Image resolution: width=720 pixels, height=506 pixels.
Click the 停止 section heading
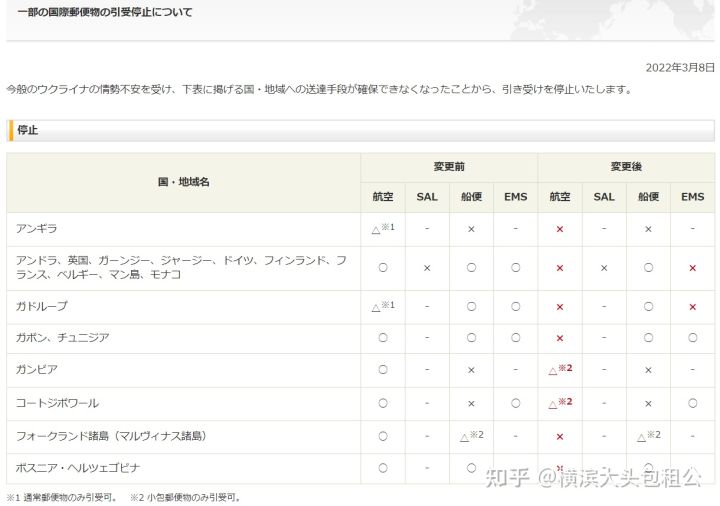pos(28,130)
